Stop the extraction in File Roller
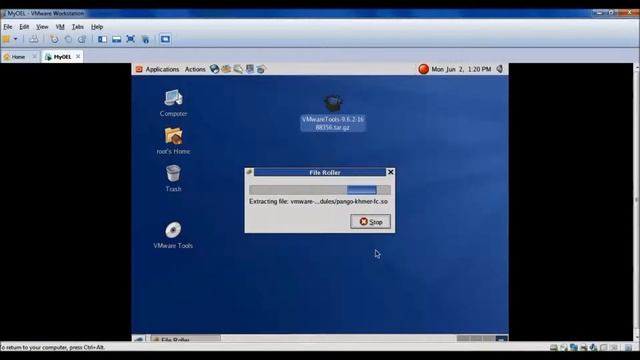The height and width of the screenshot is (360, 640). click(371, 222)
